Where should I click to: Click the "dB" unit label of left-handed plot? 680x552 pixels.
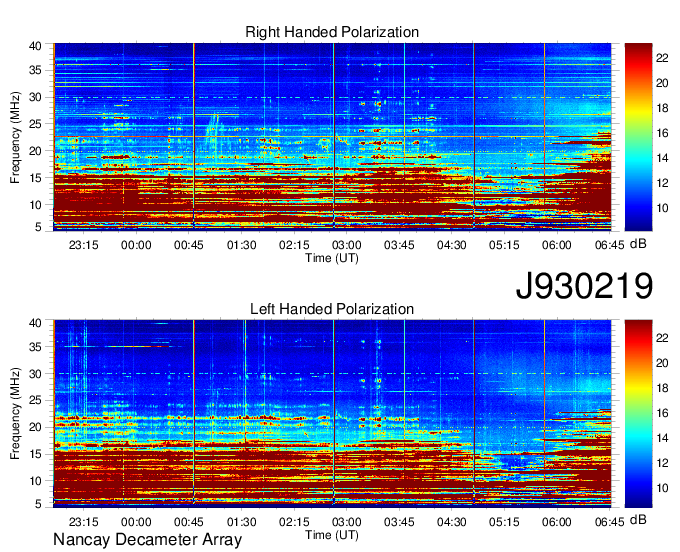[638, 519]
